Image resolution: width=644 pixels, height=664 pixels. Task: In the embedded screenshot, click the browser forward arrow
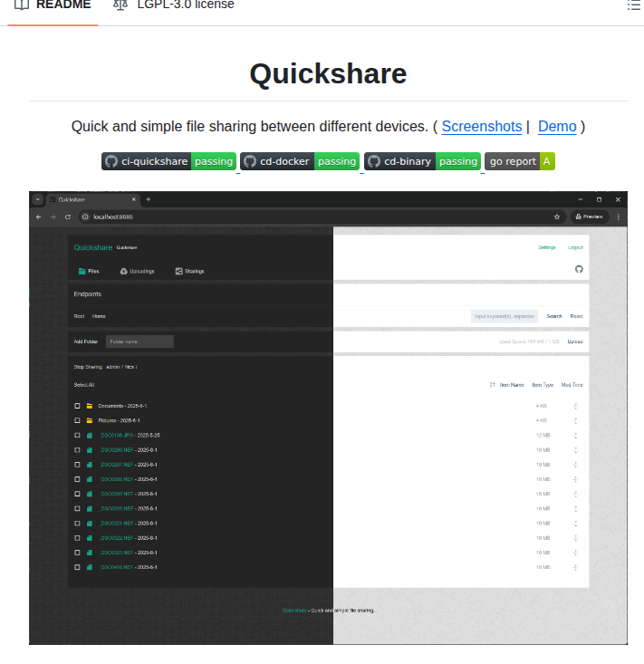click(53, 217)
